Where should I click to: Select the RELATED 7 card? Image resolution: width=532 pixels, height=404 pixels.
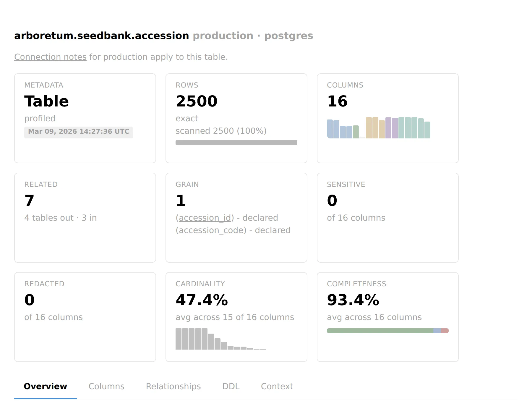85,218
